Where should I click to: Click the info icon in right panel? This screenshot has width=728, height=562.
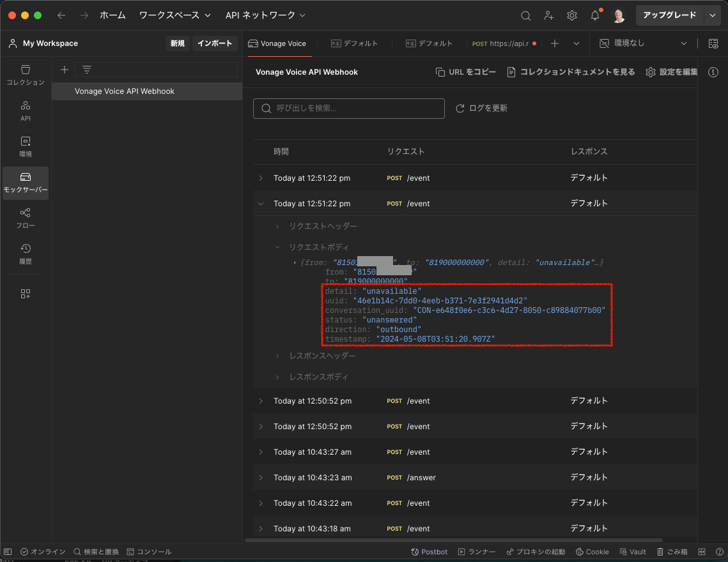[x=713, y=72]
